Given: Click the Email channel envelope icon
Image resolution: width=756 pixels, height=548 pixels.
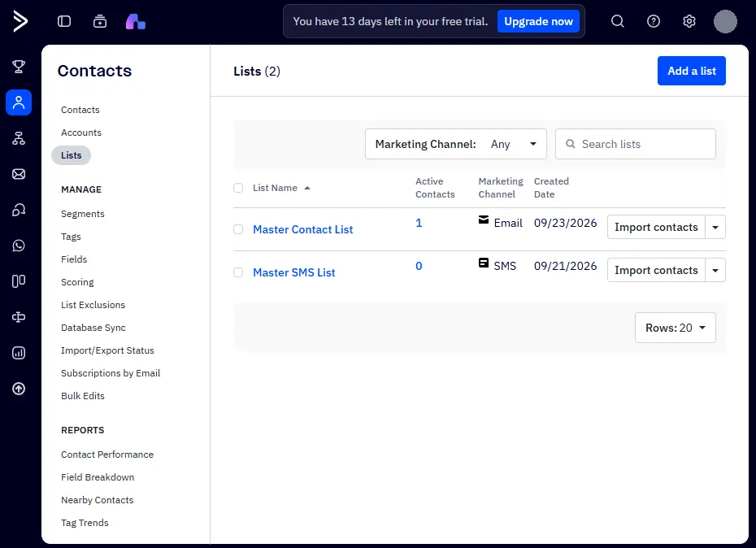Looking at the screenshot, I should (484, 220).
